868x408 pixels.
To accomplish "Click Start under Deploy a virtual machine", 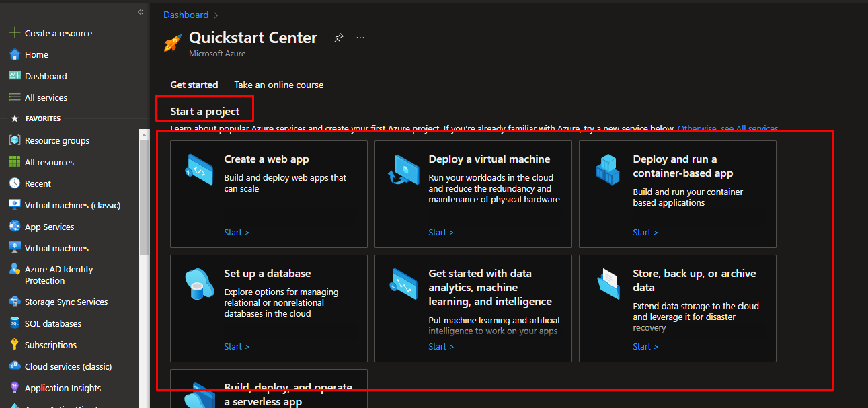I will tap(440, 232).
